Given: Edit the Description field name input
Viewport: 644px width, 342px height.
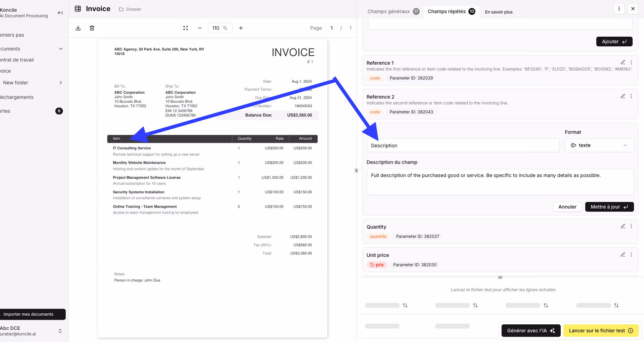Looking at the screenshot, I should [463, 146].
